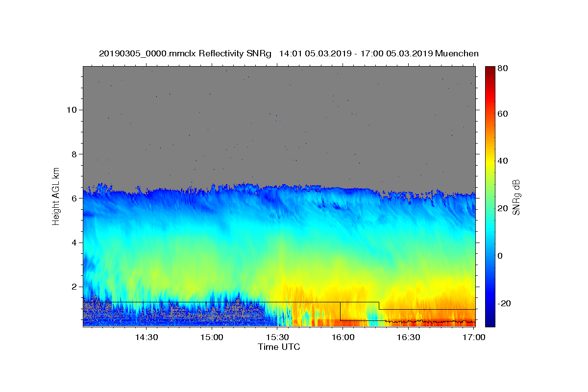The image size is (588, 392).
Task: Click the 17:00 time tick label
Action: [x=474, y=337]
